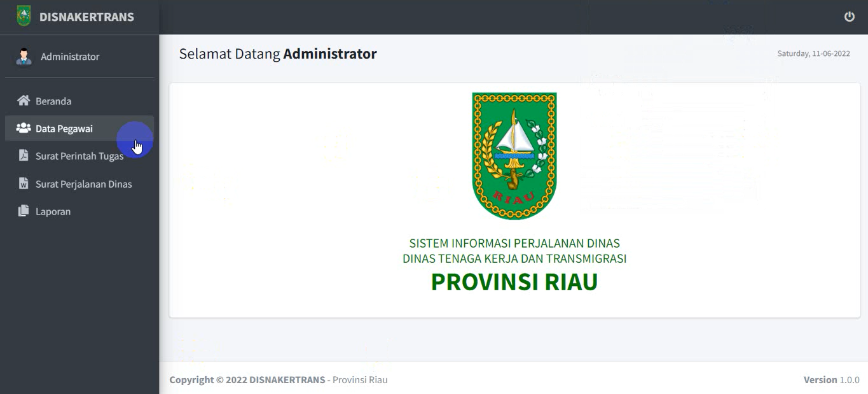Screen dimensions: 868x394
Task: Click the Administrator avatar icon
Action: point(24,56)
